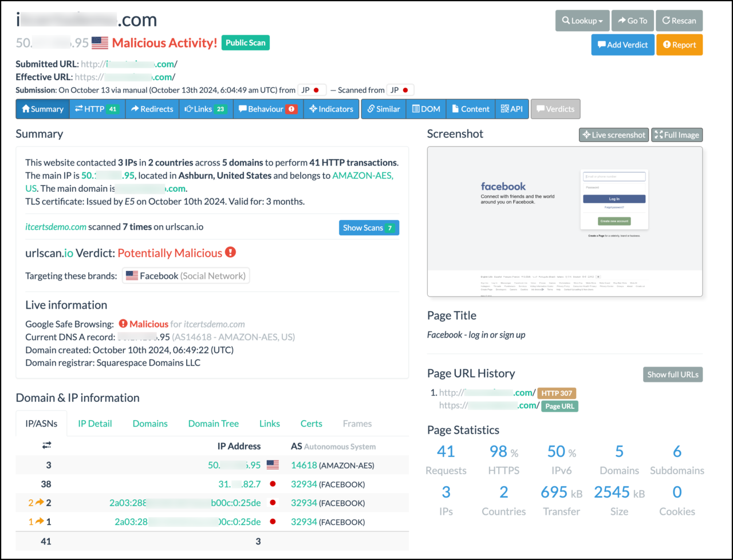Open the Domain Tree tab

(x=213, y=424)
